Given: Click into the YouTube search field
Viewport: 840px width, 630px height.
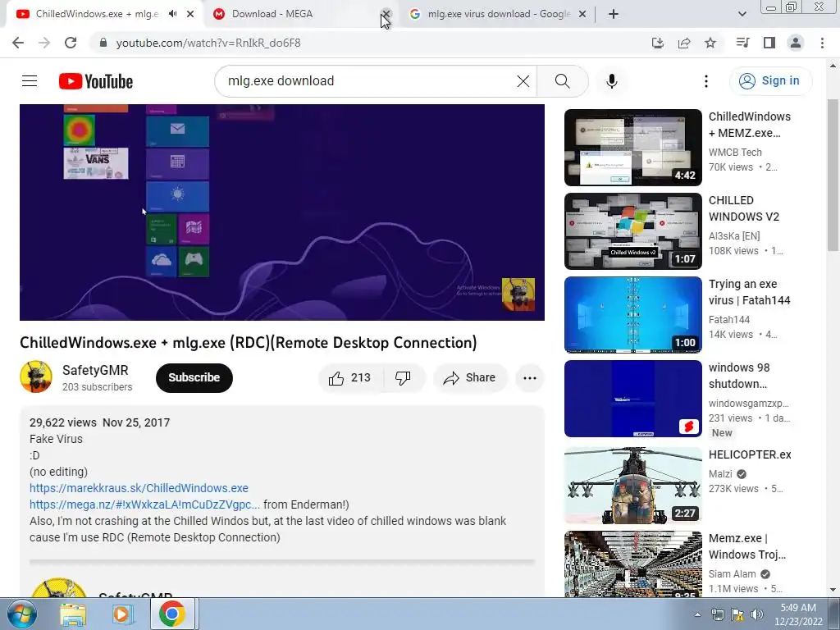Looking at the screenshot, I should (x=370, y=81).
